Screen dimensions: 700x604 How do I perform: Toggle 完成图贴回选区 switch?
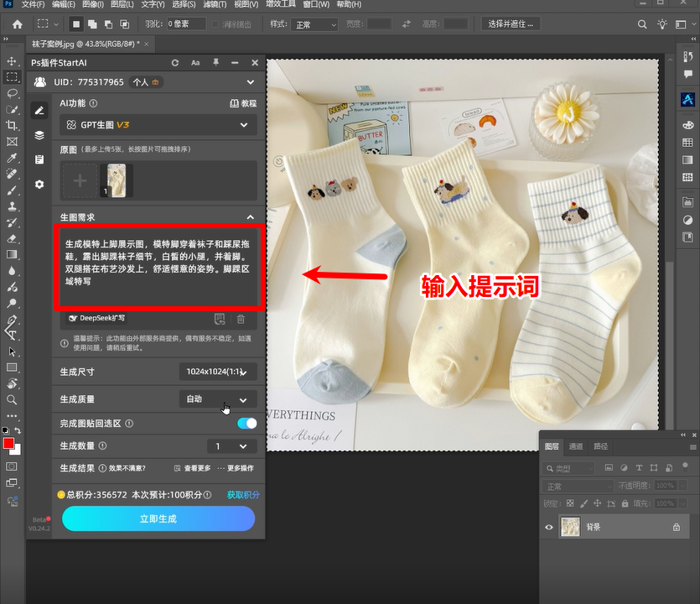tap(246, 424)
